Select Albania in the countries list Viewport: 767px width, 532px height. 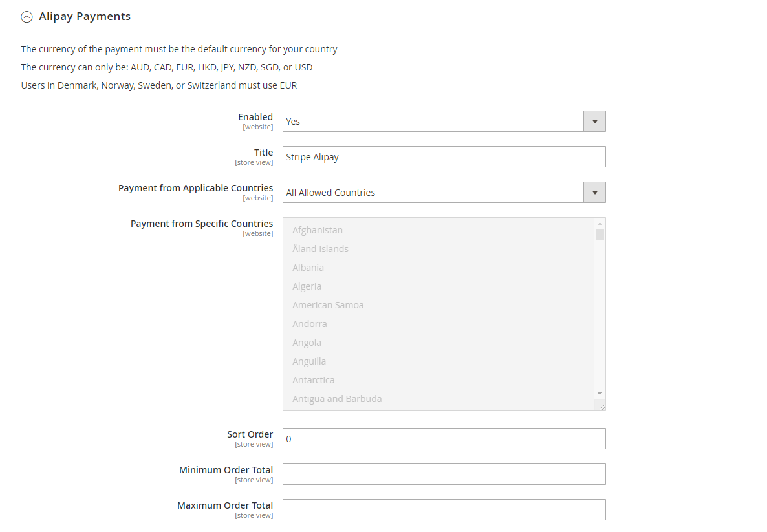coord(308,268)
